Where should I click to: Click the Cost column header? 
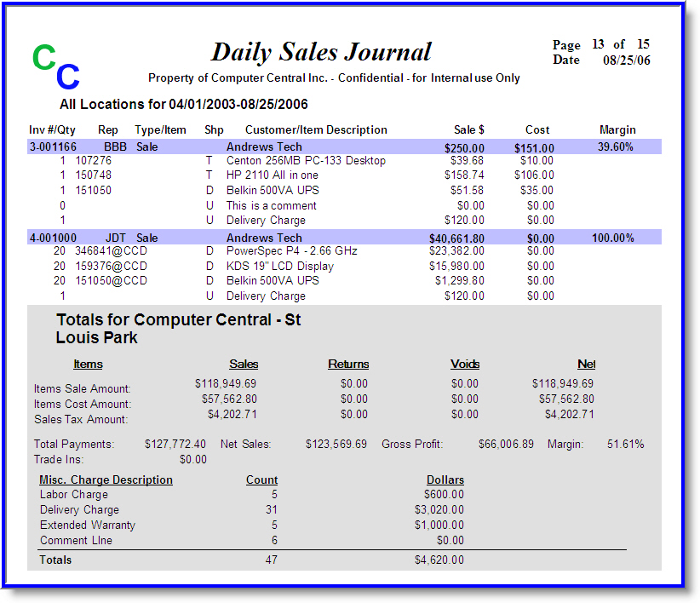[x=537, y=130]
